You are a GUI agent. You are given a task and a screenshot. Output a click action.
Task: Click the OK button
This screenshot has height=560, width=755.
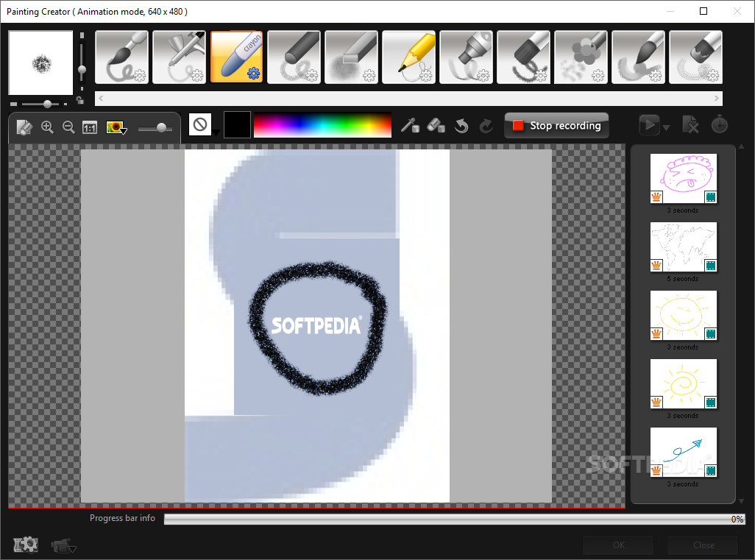[619, 545]
